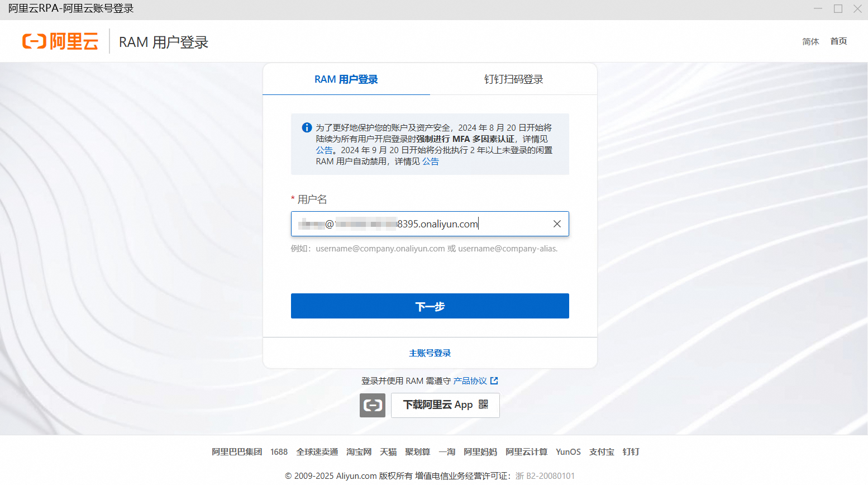This screenshot has height=485, width=868.
Task: Click 浙 B2-20080101 license link
Action: [x=545, y=476]
